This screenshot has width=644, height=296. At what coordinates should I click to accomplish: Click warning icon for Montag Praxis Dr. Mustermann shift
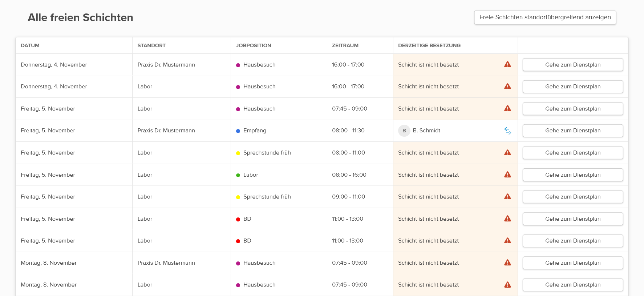[507, 263]
